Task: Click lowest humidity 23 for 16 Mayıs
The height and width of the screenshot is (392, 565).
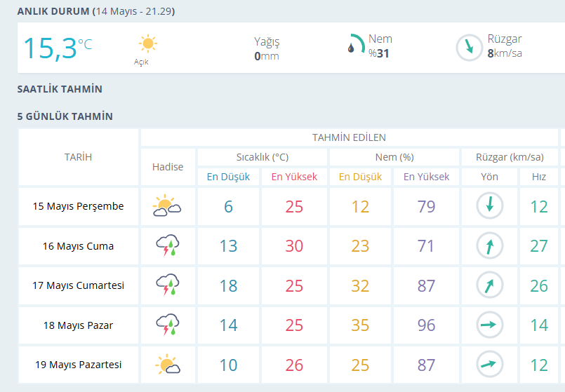Action: (x=360, y=246)
